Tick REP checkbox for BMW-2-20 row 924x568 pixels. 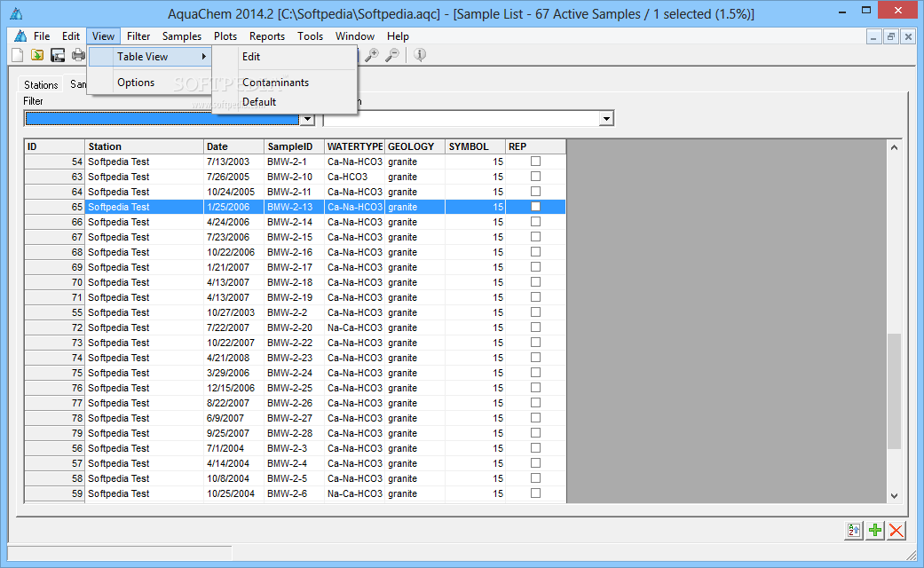[535, 327]
